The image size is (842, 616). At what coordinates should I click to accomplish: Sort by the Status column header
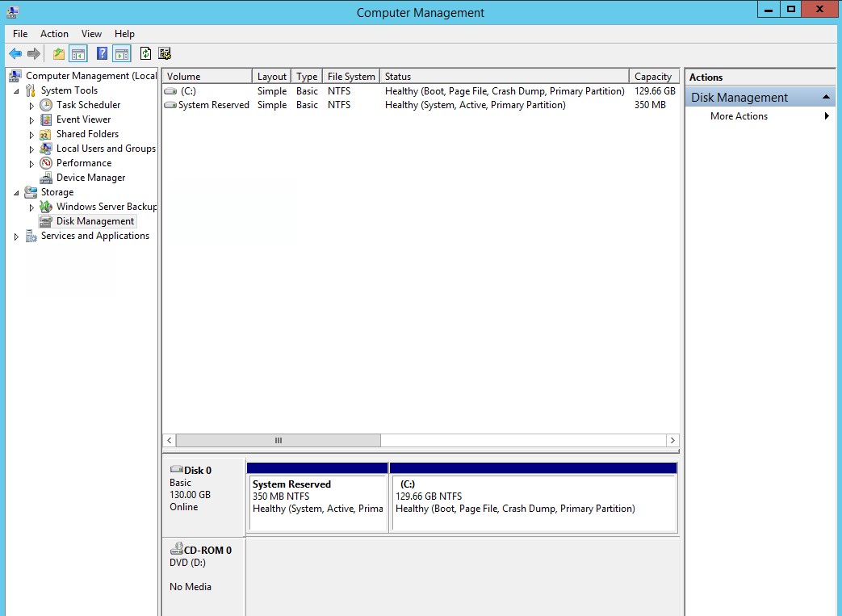tap(505, 76)
